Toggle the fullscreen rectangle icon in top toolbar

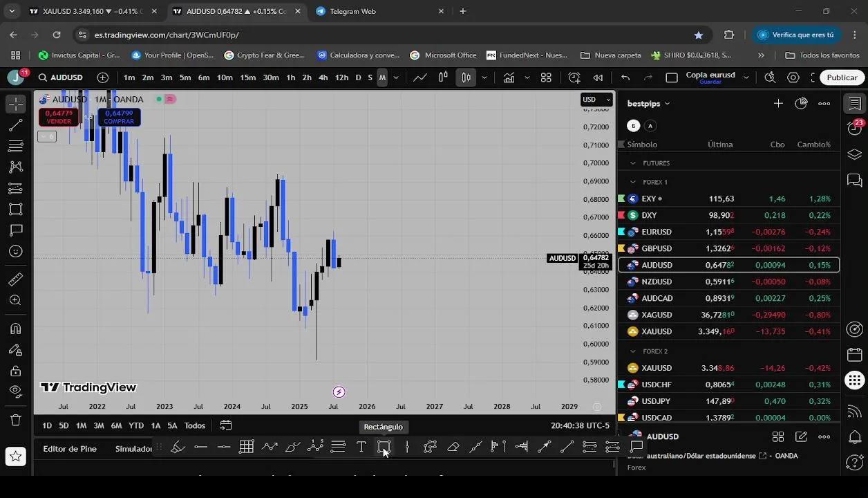[671, 77]
